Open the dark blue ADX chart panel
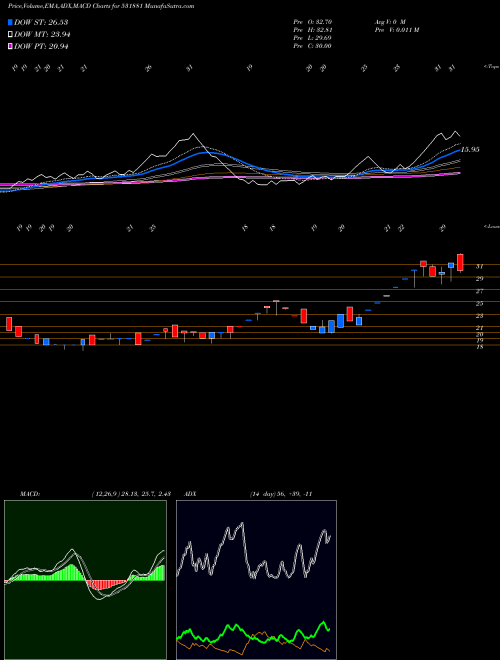The width and height of the screenshot is (500, 660). point(256,580)
